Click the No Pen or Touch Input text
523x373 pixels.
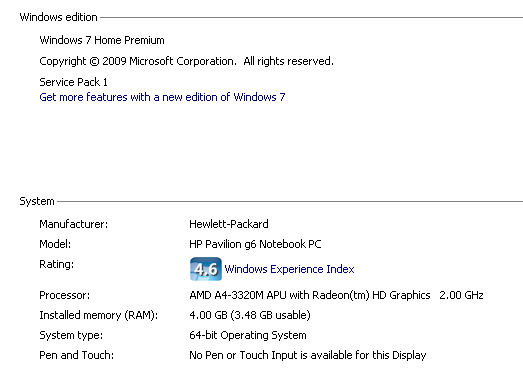coord(308,355)
